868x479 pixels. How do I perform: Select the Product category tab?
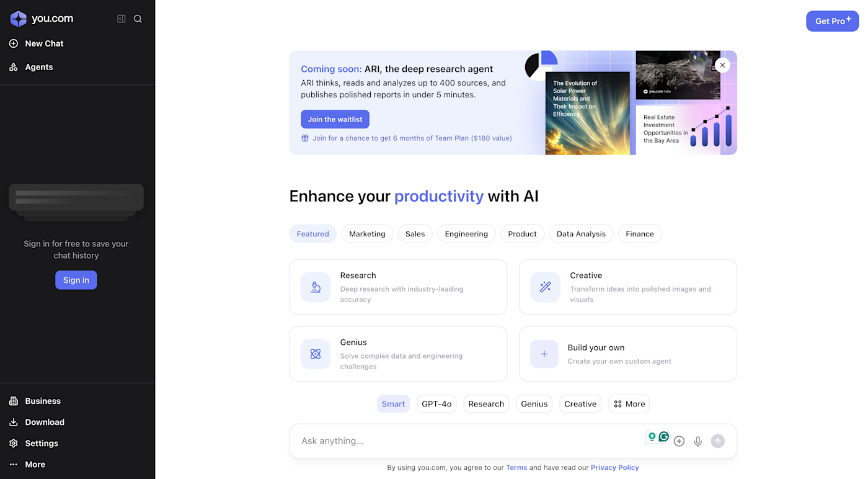[x=523, y=234]
